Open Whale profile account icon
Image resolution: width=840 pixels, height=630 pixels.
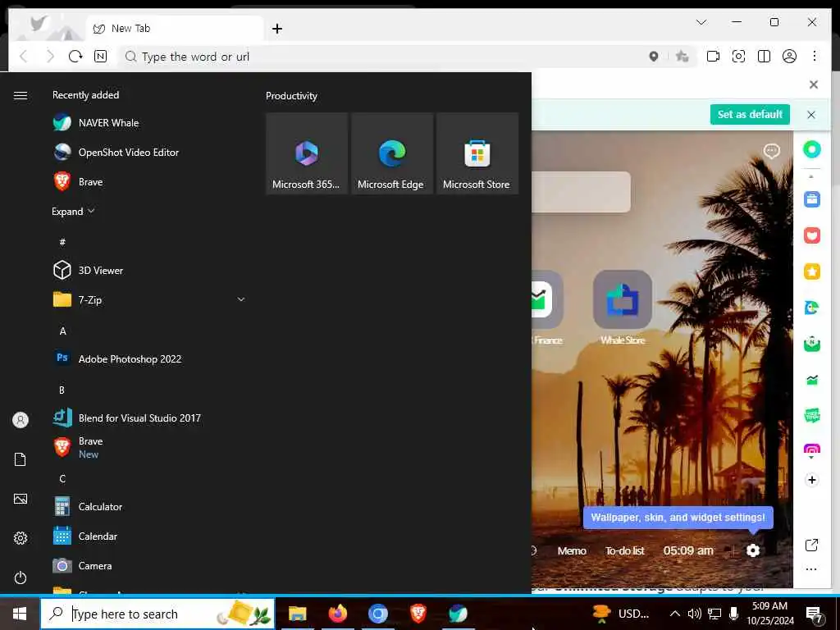click(789, 57)
